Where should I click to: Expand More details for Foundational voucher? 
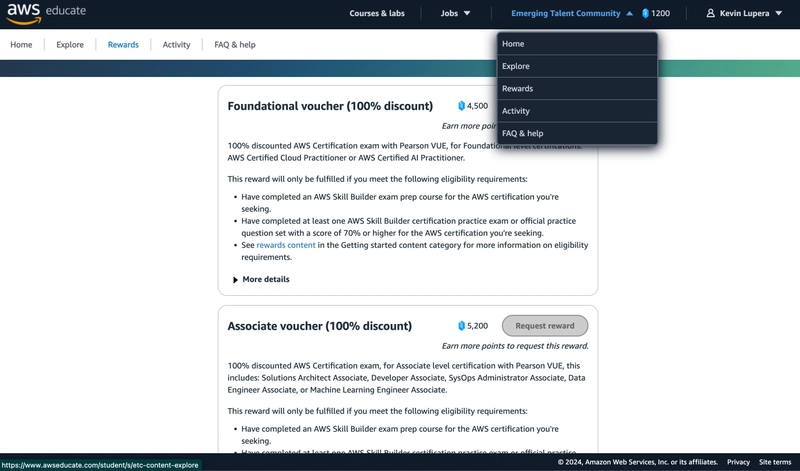tap(261, 279)
